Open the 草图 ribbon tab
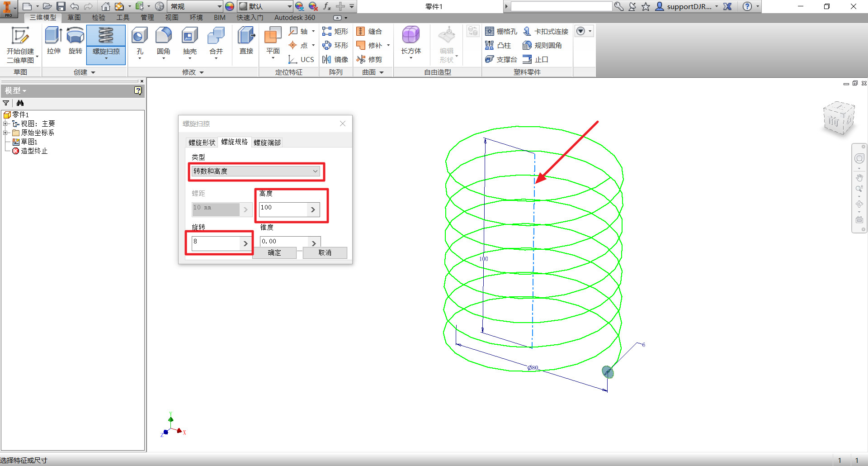868x466 pixels. click(x=74, y=17)
